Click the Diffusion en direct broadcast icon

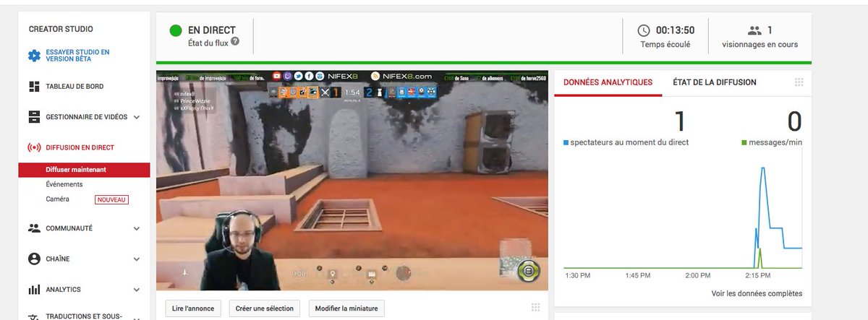click(34, 147)
